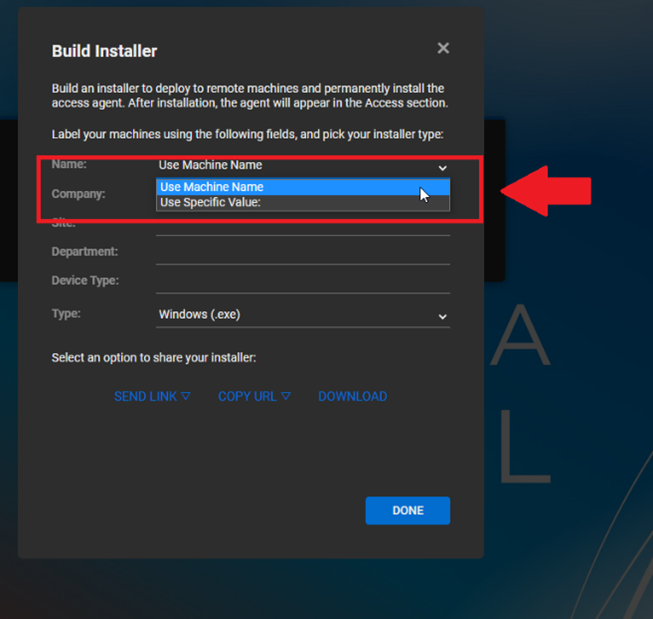Download the installer via DOWNLOAD link
This screenshot has width=653, height=619.
click(x=352, y=397)
